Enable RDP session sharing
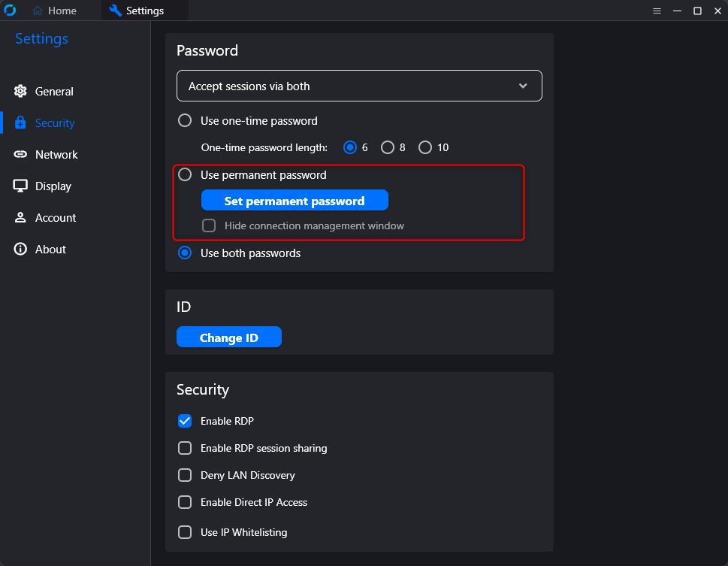Viewport: 728px width, 566px height. click(x=185, y=448)
